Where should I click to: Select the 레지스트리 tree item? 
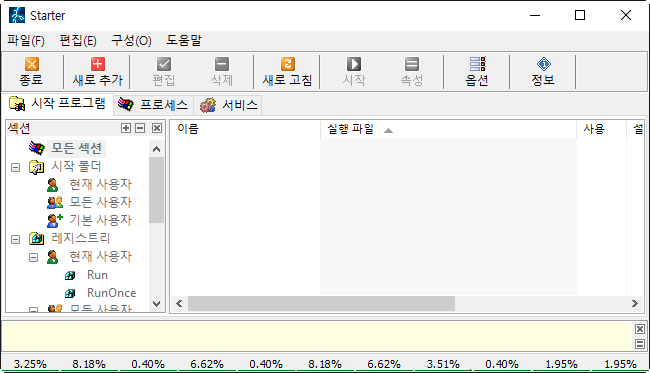click(80, 238)
